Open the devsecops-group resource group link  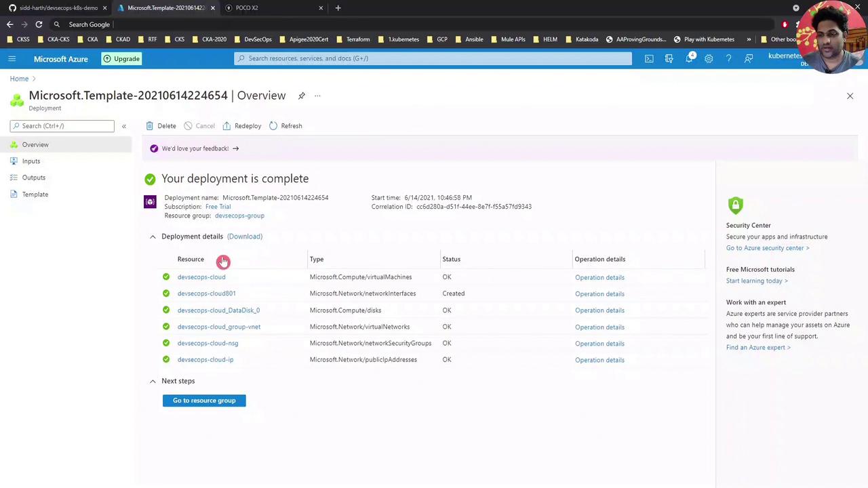239,216
